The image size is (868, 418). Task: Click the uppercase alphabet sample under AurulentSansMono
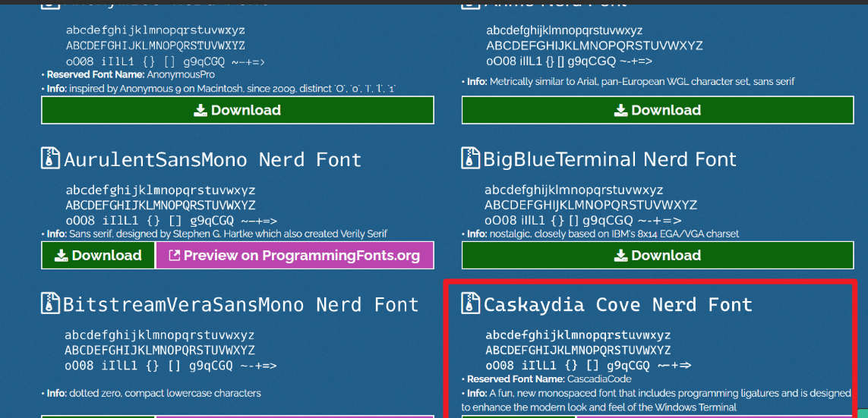point(160,206)
